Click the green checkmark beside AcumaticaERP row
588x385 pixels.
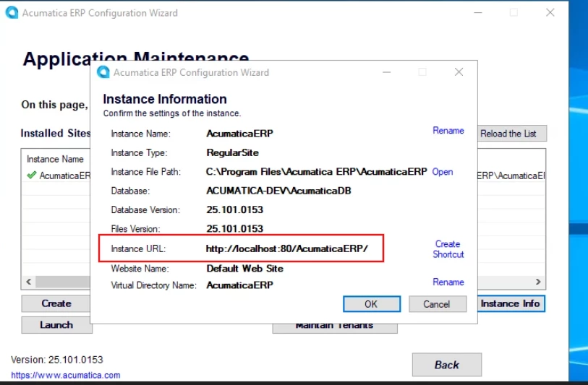32,176
